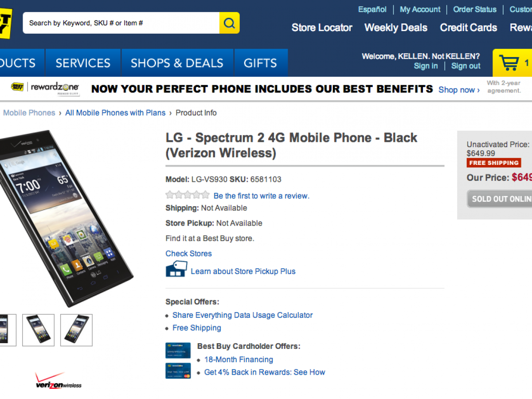
Task: Open the GIFTS navigation tab
Action: (x=260, y=63)
